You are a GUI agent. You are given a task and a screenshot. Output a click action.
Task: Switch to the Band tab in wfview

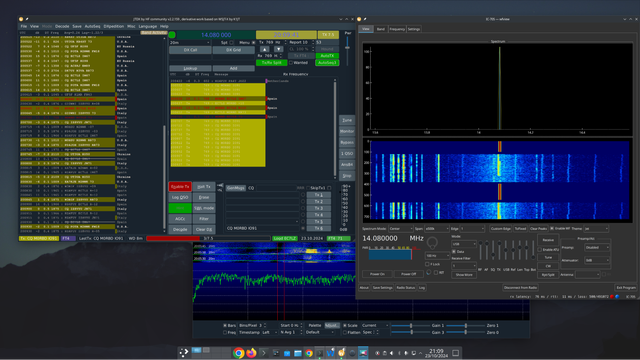click(380, 29)
